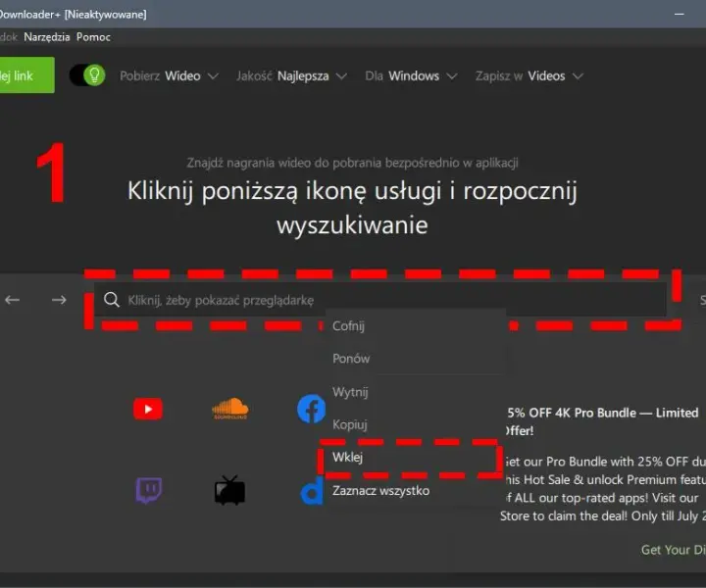
Task: Open the Pomoc menu
Action: 93,37
